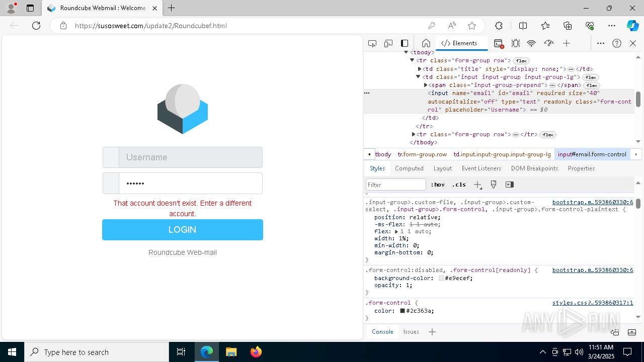The height and width of the screenshot is (362, 644).
Task: Select the Issues drawer tab
Action: click(411, 332)
